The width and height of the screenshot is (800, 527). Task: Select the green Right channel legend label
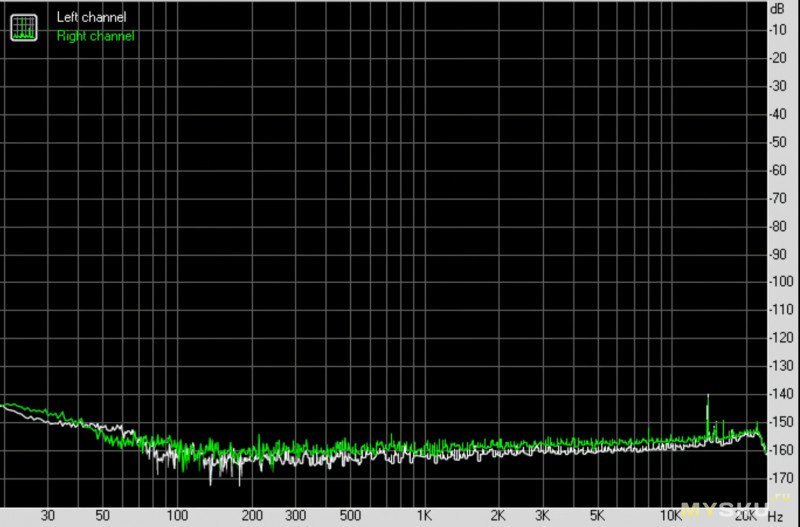(97, 36)
